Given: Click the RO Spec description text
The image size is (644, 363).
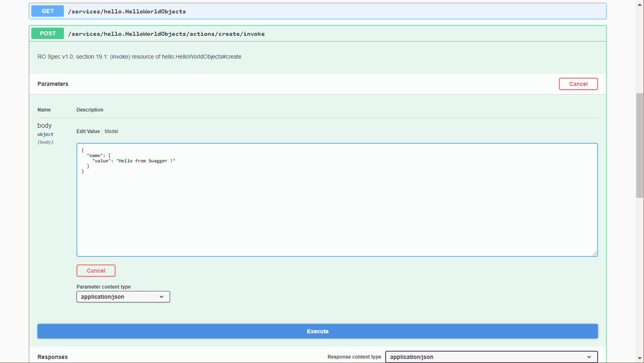Looking at the screenshot, I should pyautogui.click(x=139, y=57).
